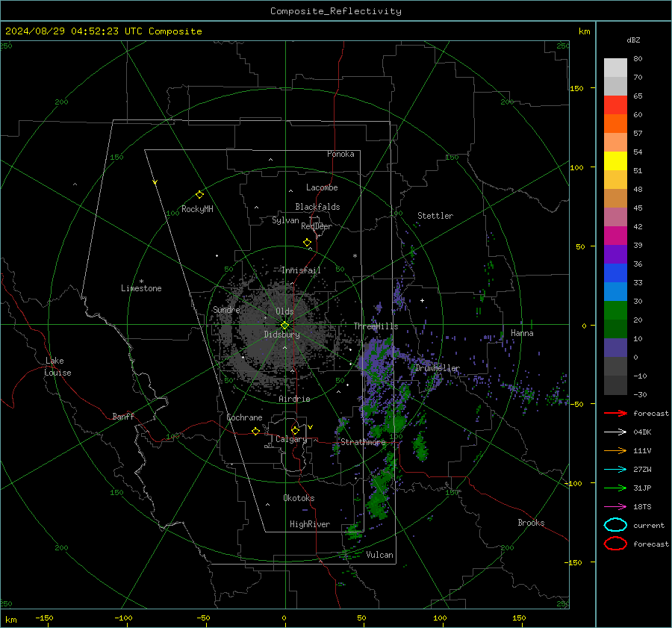
Task: Click the Vulcan label
Action: pyautogui.click(x=379, y=555)
